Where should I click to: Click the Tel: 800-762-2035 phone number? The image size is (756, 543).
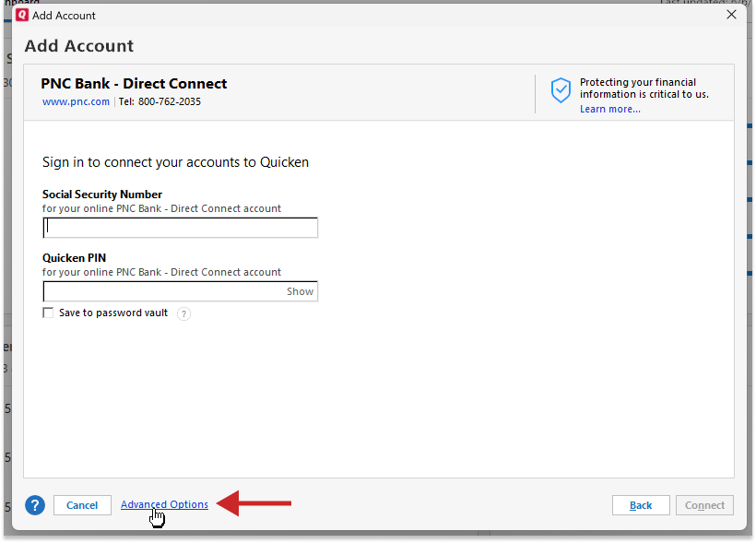[x=159, y=101]
